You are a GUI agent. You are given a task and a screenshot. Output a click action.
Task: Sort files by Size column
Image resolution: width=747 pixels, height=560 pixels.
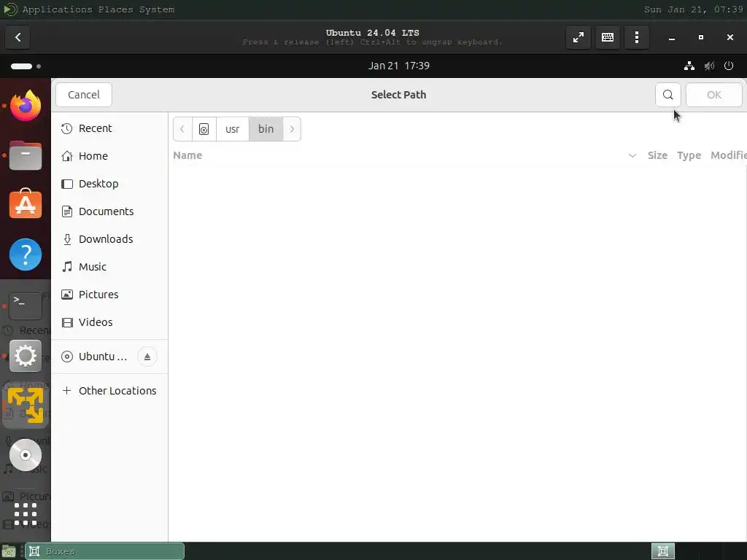[657, 155]
